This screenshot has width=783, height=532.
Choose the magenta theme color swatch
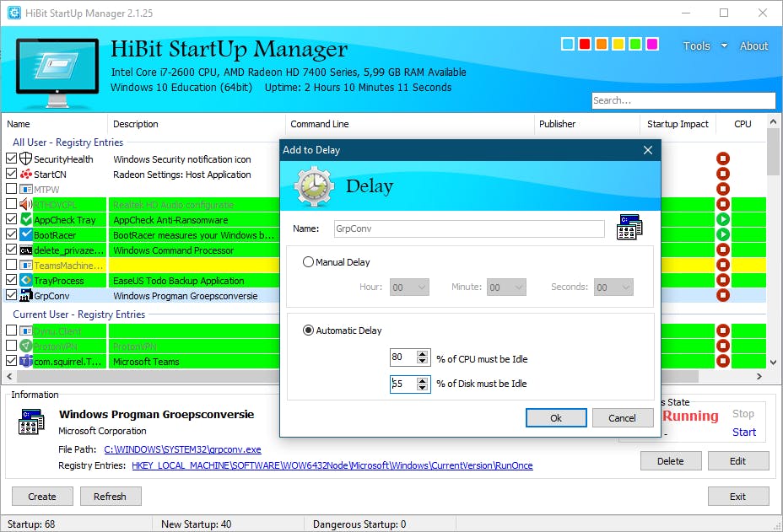(651, 44)
